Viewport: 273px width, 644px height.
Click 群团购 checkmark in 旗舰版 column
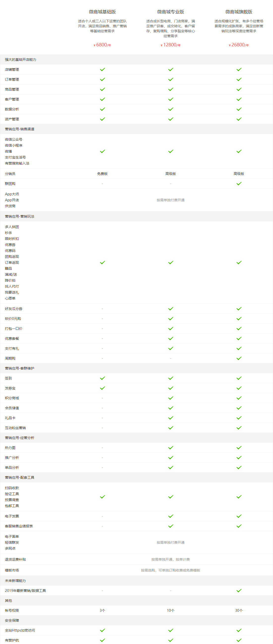pyautogui.click(x=239, y=183)
